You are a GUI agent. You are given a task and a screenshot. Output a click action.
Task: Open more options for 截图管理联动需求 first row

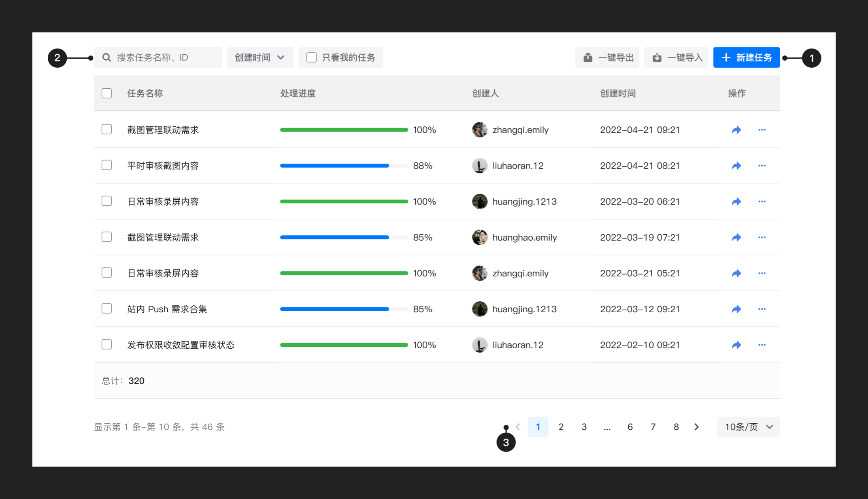tap(762, 130)
